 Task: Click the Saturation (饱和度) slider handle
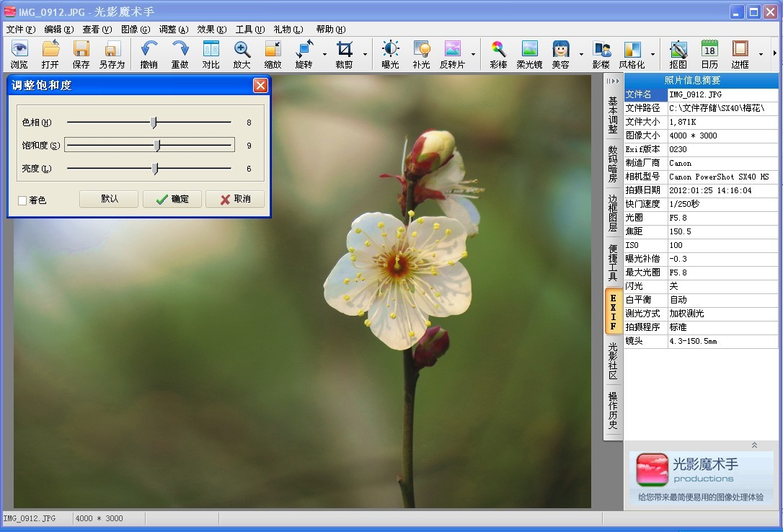157,146
